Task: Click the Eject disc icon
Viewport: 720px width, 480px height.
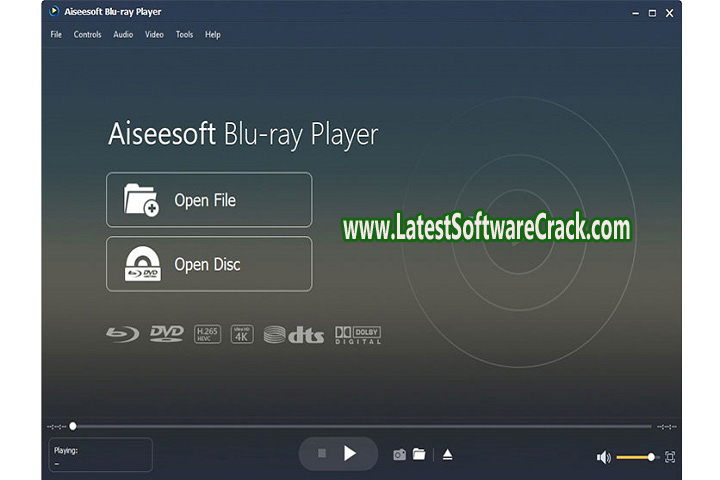Action: 447,454
